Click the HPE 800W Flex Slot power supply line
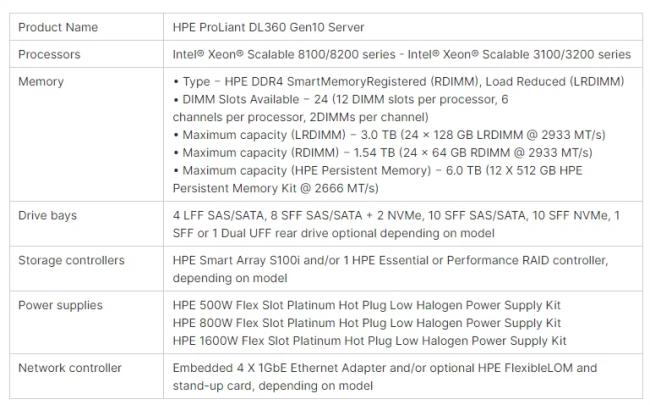The width and height of the screenshot is (650, 405). pyautogui.click(x=366, y=323)
